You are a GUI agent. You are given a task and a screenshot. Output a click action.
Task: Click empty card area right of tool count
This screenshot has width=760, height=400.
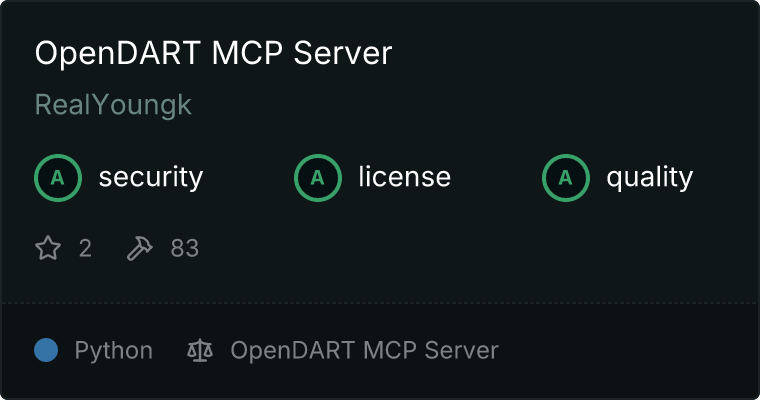point(475,248)
